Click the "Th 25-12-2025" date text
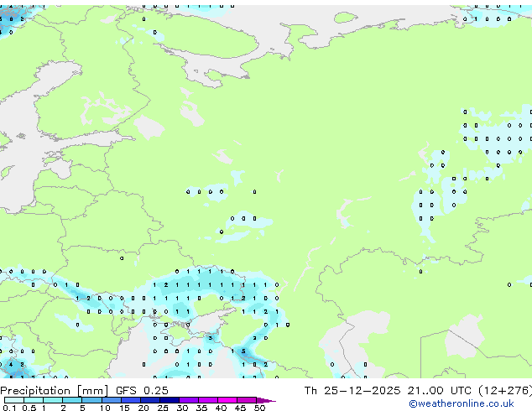 pyautogui.click(x=352, y=391)
